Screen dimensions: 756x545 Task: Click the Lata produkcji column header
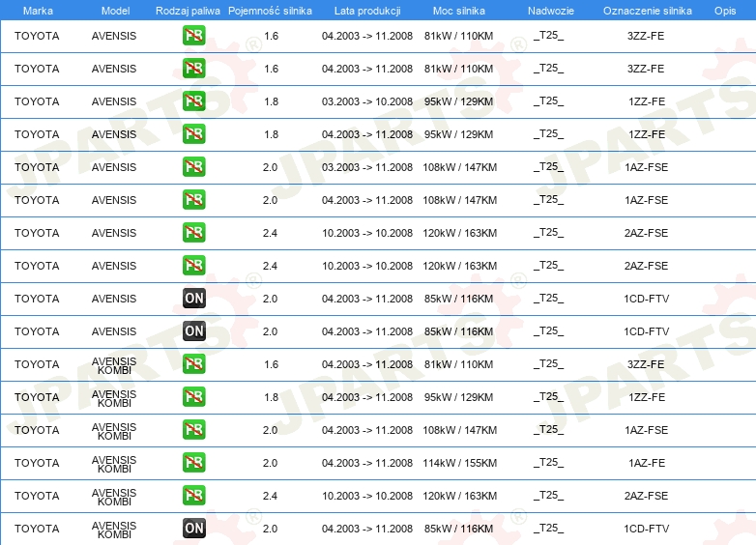(x=367, y=11)
